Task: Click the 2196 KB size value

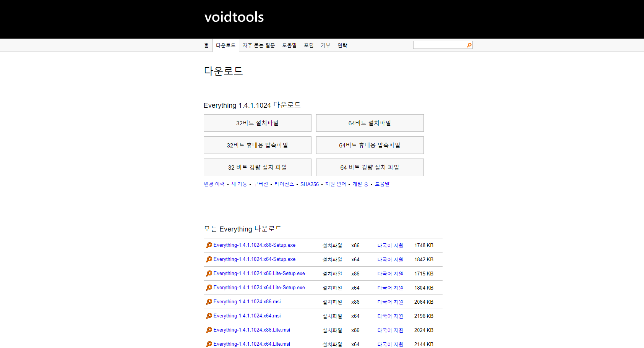Action: (424, 316)
